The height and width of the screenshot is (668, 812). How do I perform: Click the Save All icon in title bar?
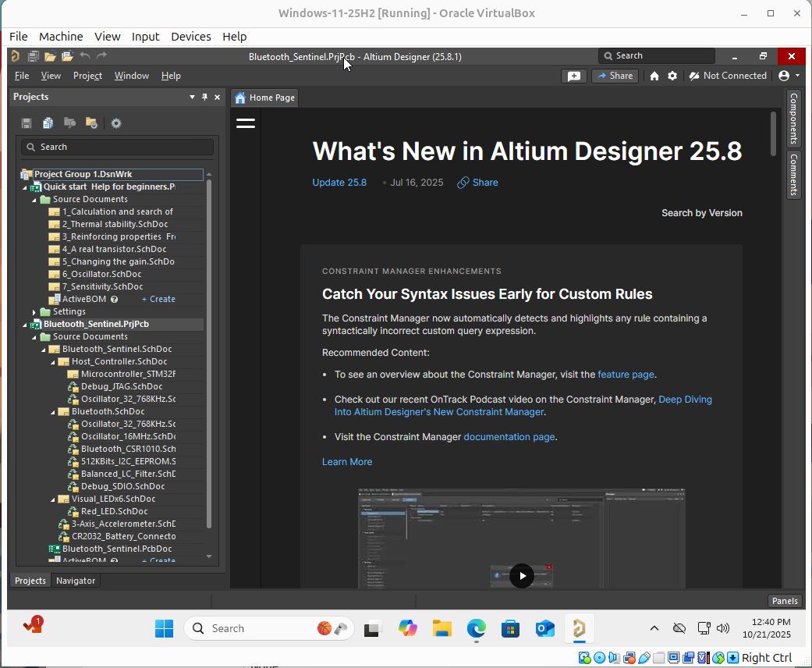click(34, 56)
